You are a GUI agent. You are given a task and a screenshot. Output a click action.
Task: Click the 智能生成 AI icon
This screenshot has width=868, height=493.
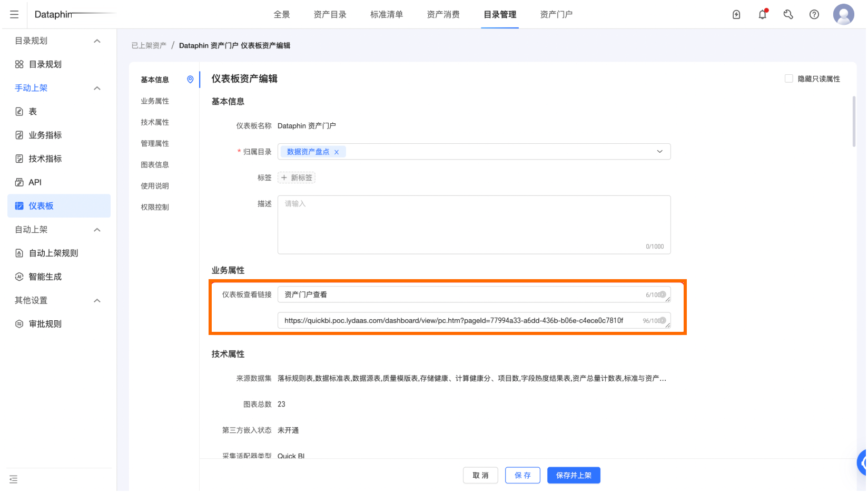(x=19, y=277)
